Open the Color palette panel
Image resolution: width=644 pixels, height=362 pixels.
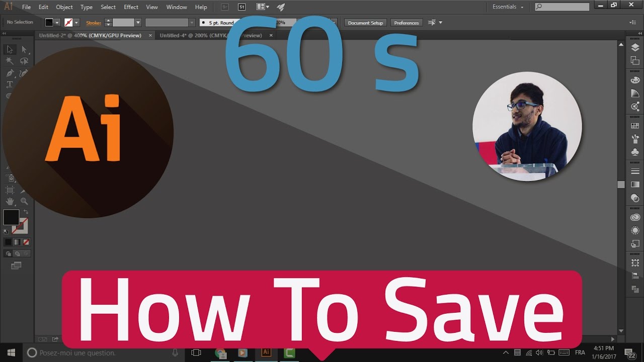(635, 80)
